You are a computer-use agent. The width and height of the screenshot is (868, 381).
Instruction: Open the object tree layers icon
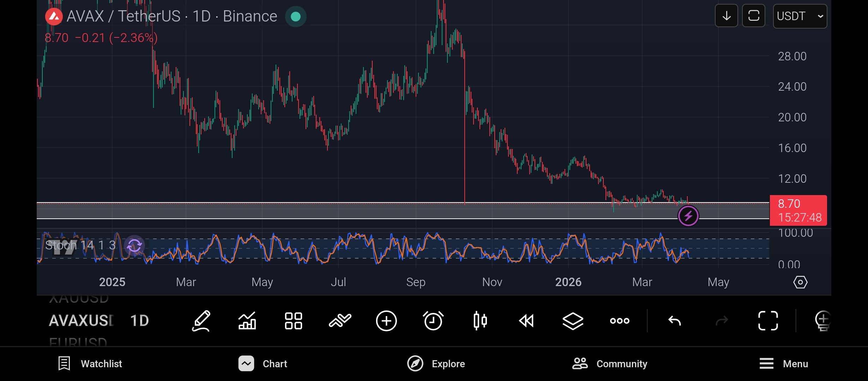pyautogui.click(x=573, y=321)
